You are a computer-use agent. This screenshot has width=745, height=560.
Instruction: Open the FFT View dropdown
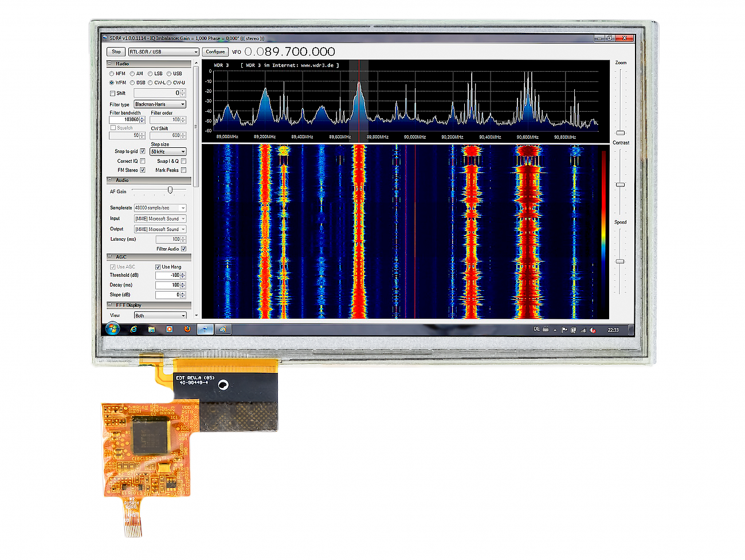pos(160,316)
